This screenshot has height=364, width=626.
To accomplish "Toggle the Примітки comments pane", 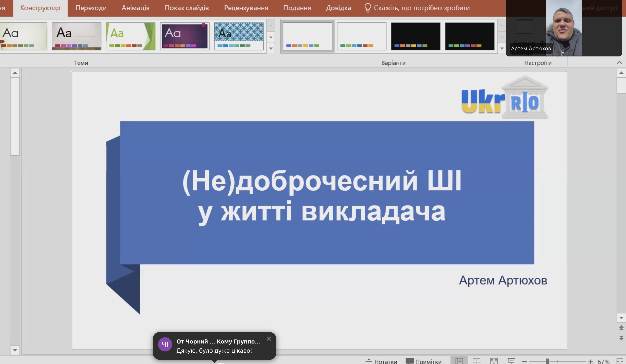I will point(424,361).
